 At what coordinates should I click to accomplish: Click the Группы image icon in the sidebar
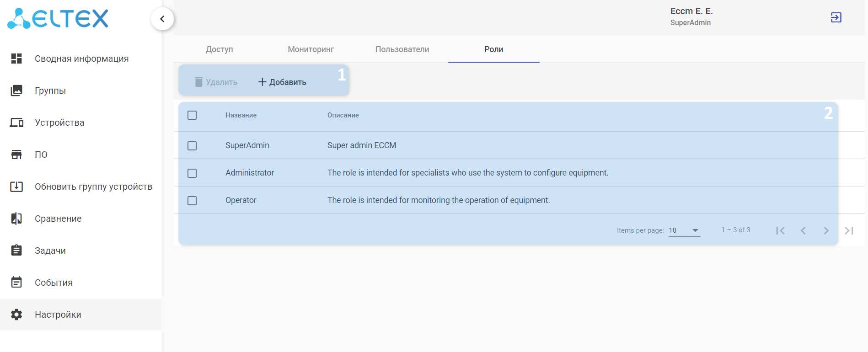pos(16,91)
